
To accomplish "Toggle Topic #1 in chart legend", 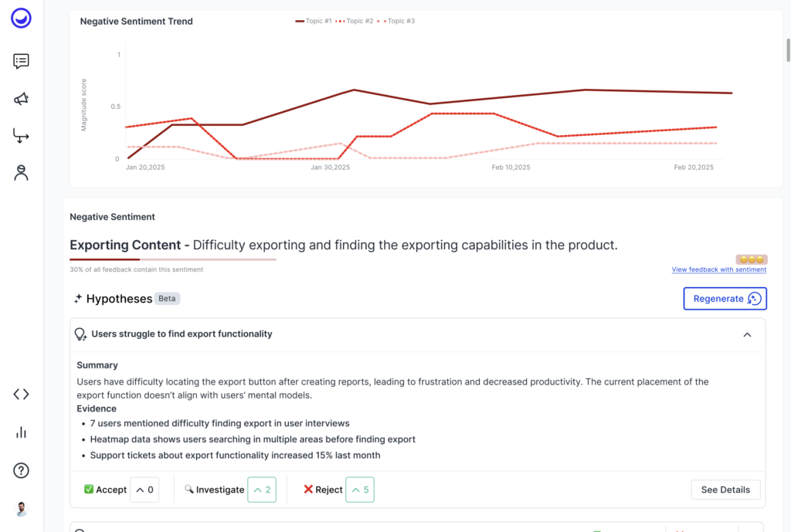I will point(314,21).
